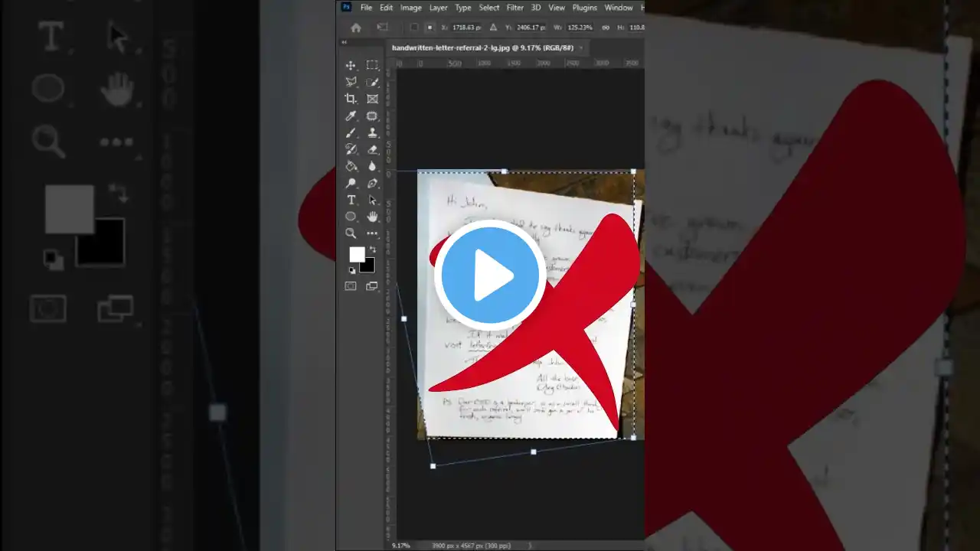Select the Move tool

(x=351, y=65)
